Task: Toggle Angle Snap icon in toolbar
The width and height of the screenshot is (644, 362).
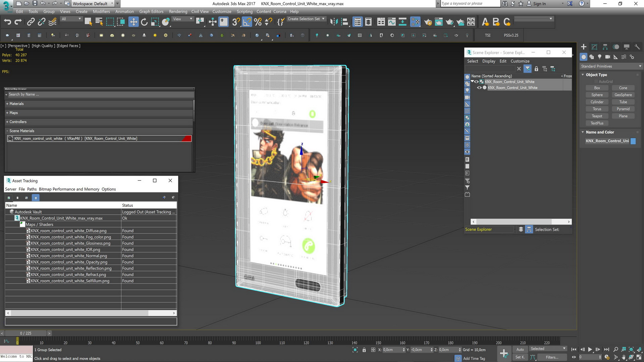Action: [247, 22]
